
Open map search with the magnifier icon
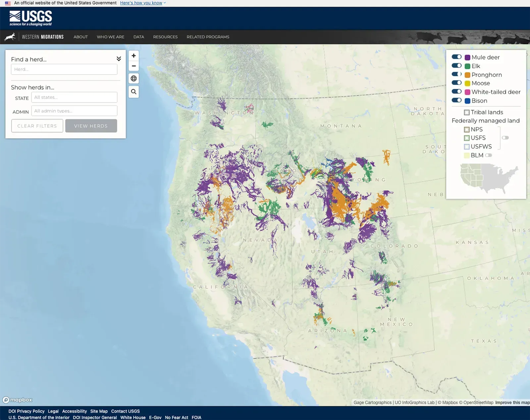133,92
